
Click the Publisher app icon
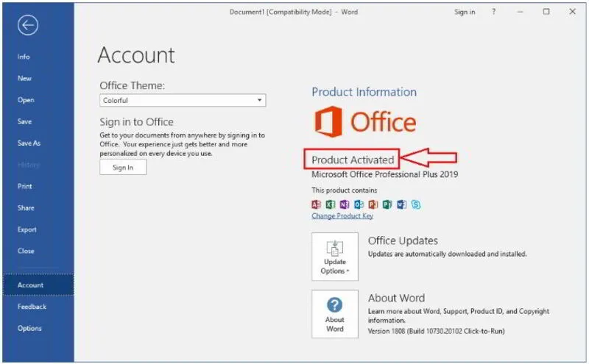pyautogui.click(x=387, y=204)
